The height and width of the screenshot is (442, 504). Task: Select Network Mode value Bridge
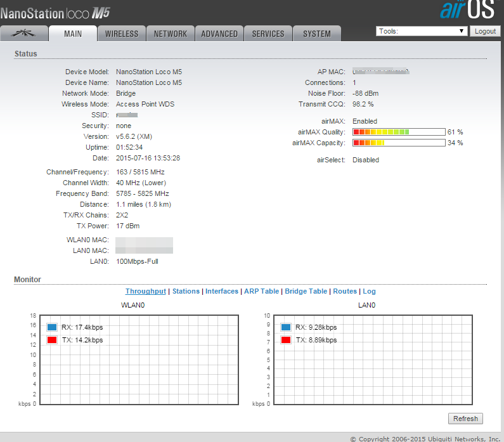click(x=126, y=94)
